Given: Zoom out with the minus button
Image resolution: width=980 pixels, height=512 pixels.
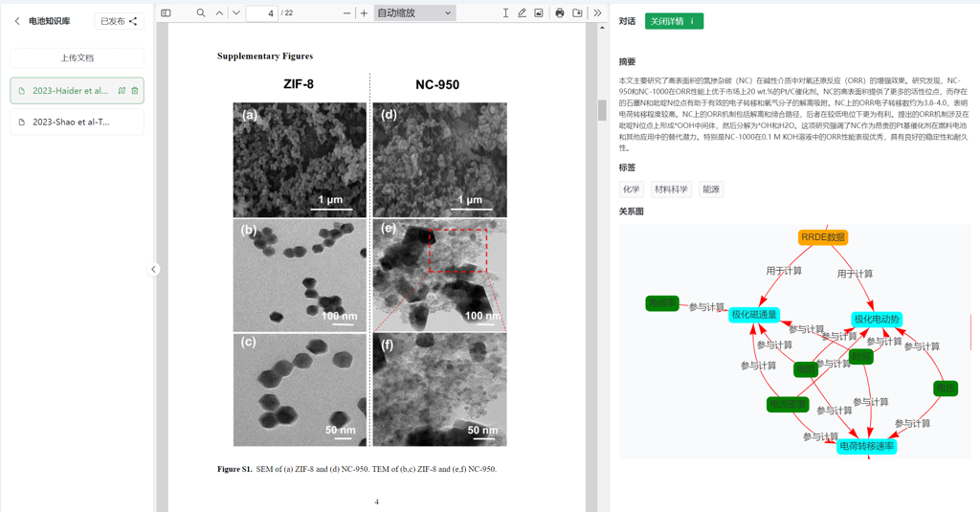Looking at the screenshot, I should click(346, 12).
